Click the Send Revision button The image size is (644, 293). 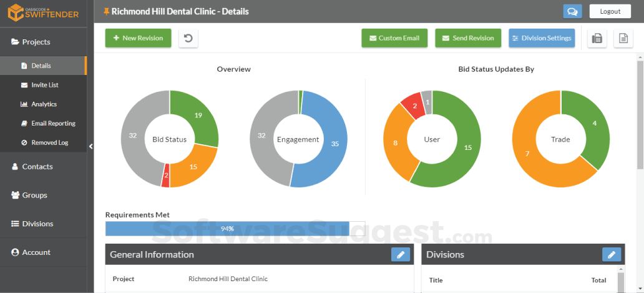click(468, 38)
